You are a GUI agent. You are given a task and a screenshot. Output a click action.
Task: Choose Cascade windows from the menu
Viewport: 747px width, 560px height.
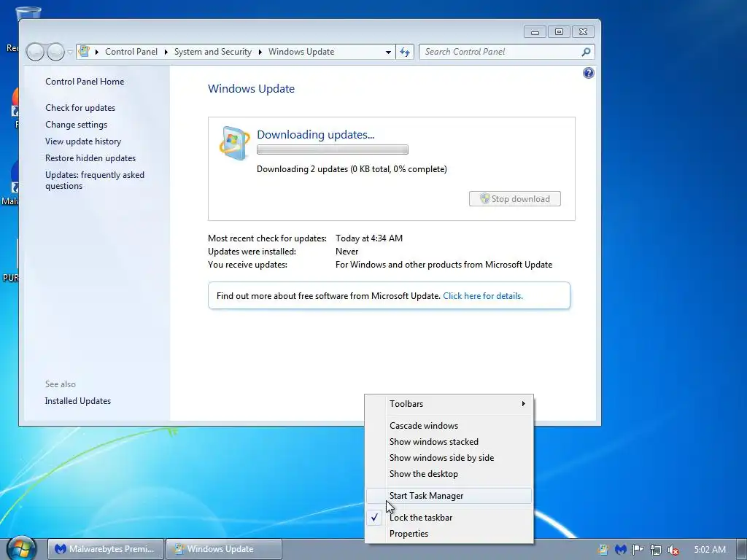coord(449,426)
